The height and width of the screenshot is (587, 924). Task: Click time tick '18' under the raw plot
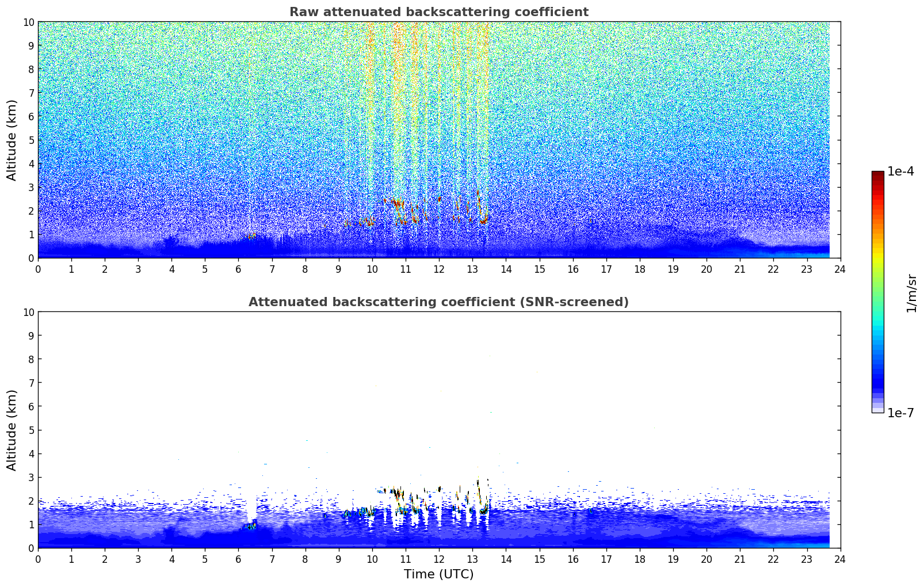pyautogui.click(x=640, y=269)
